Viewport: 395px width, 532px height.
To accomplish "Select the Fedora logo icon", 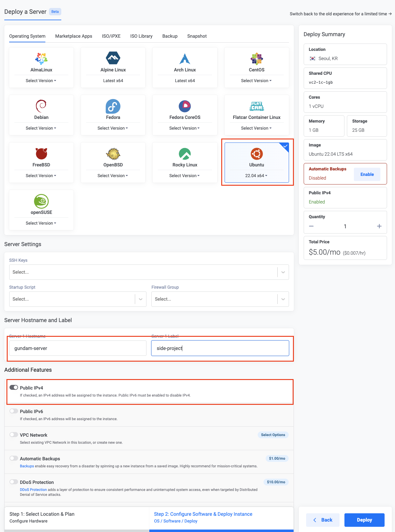I will [113, 106].
